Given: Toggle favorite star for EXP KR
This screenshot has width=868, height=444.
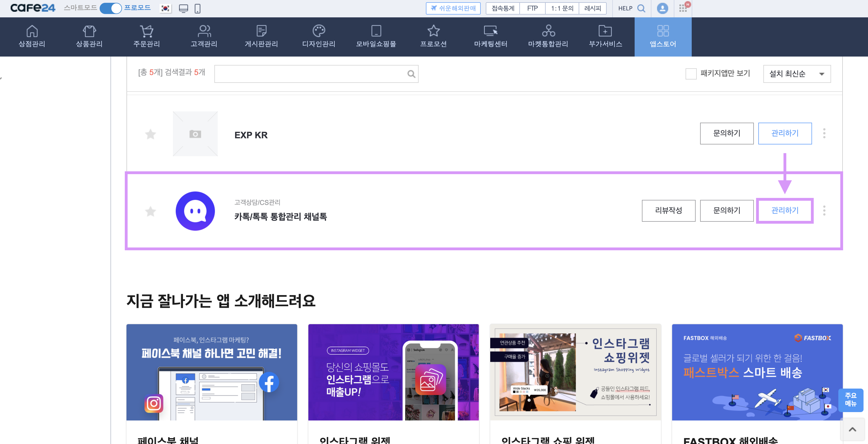Looking at the screenshot, I should point(150,134).
